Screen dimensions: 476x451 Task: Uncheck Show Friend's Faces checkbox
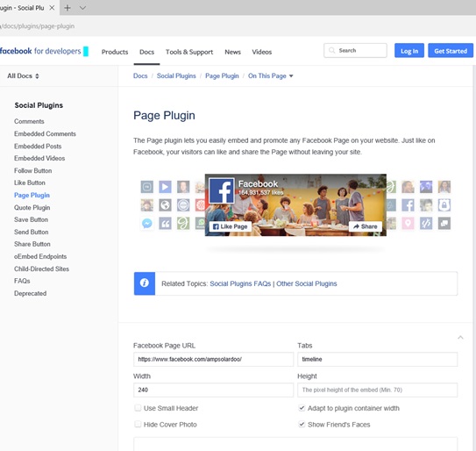(302, 425)
